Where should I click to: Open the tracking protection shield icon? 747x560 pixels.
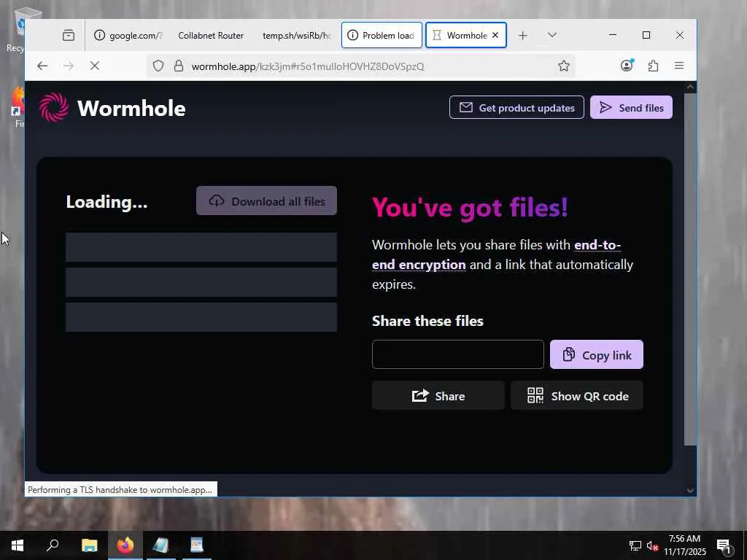pyautogui.click(x=158, y=66)
